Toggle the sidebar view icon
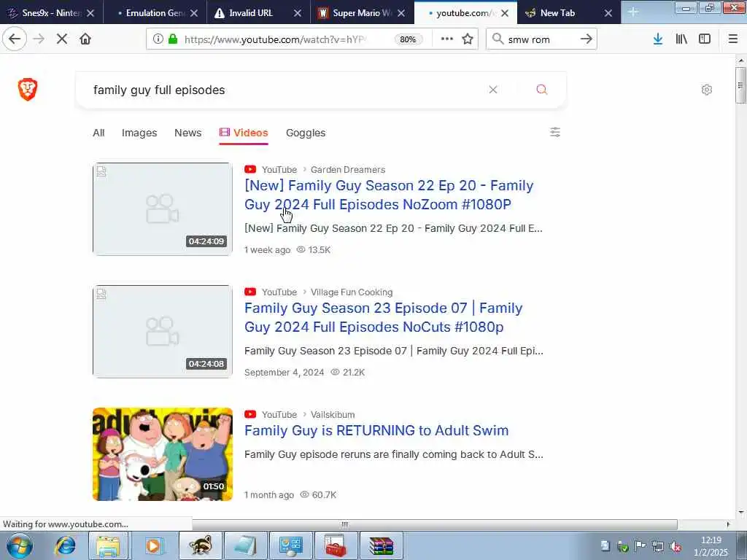The height and width of the screenshot is (560, 747). (x=705, y=39)
